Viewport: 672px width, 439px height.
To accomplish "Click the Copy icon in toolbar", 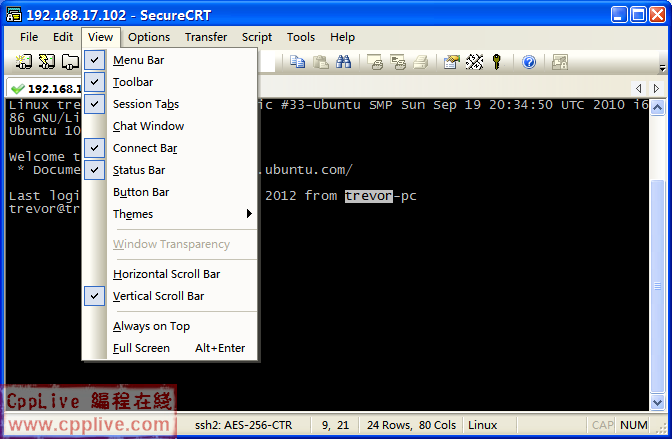I will pyautogui.click(x=298, y=62).
